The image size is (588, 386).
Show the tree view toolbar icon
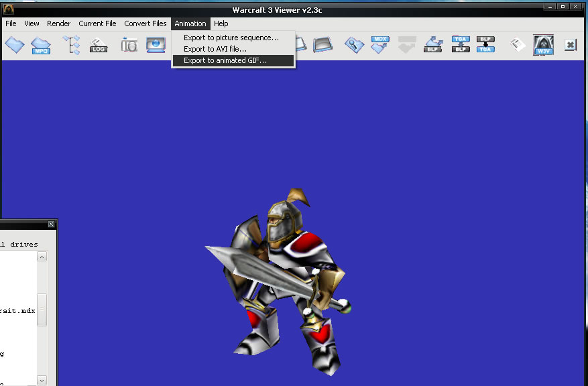click(x=72, y=45)
